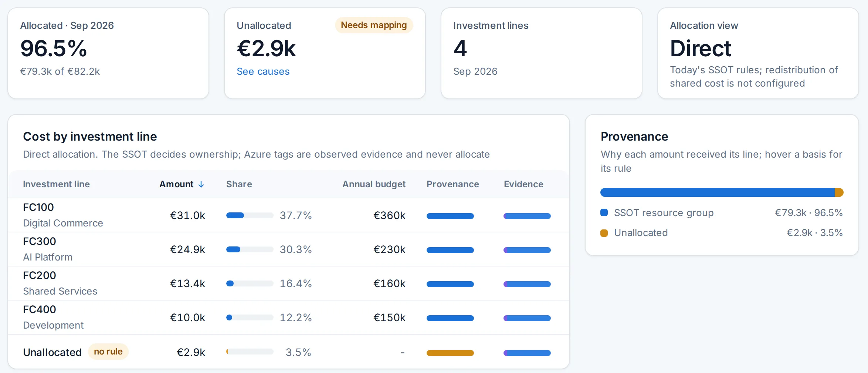Click the Direct allocation view value
Viewport: 868px width, 373px height.
pyautogui.click(x=701, y=48)
